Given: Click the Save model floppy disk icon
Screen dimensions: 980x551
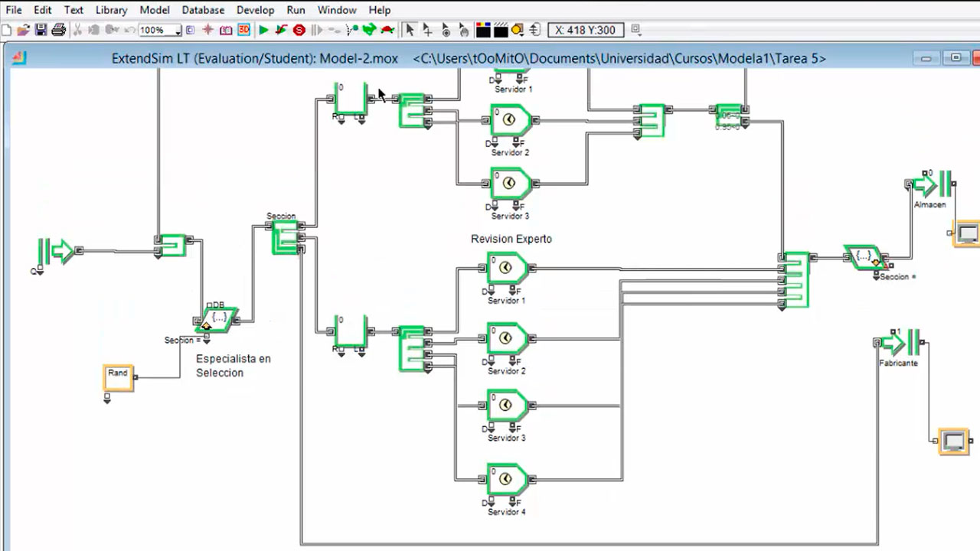Looking at the screenshot, I should tap(41, 31).
